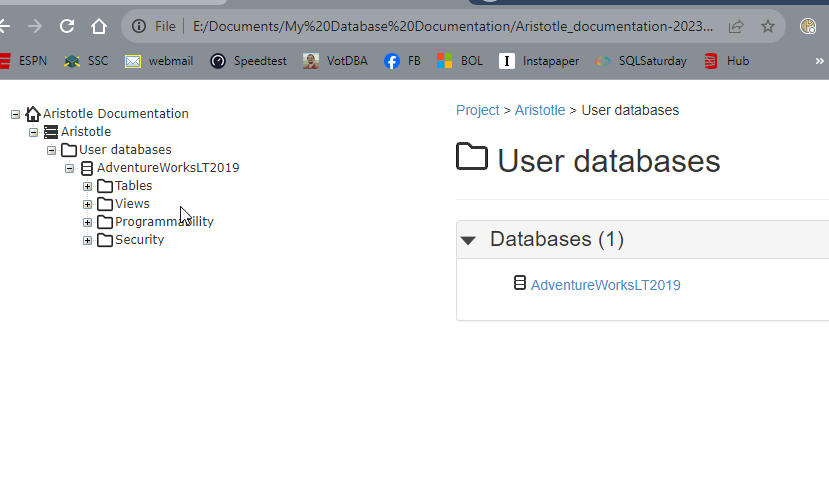
Task: Expand the Views tree node
Action: [88, 204]
